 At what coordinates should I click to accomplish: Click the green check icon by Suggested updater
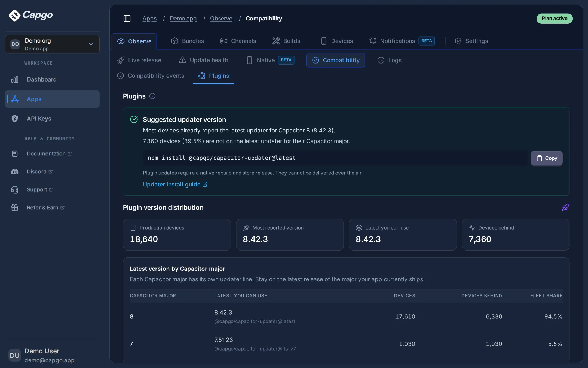[134, 119]
